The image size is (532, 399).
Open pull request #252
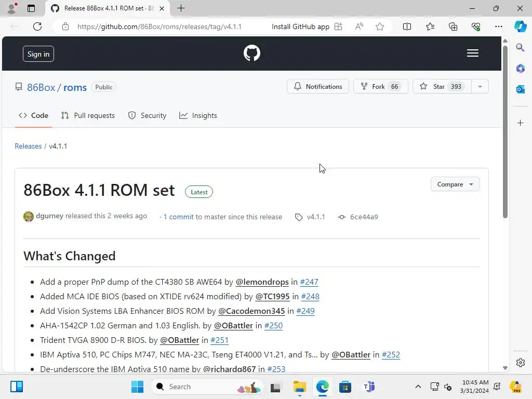coord(391,355)
